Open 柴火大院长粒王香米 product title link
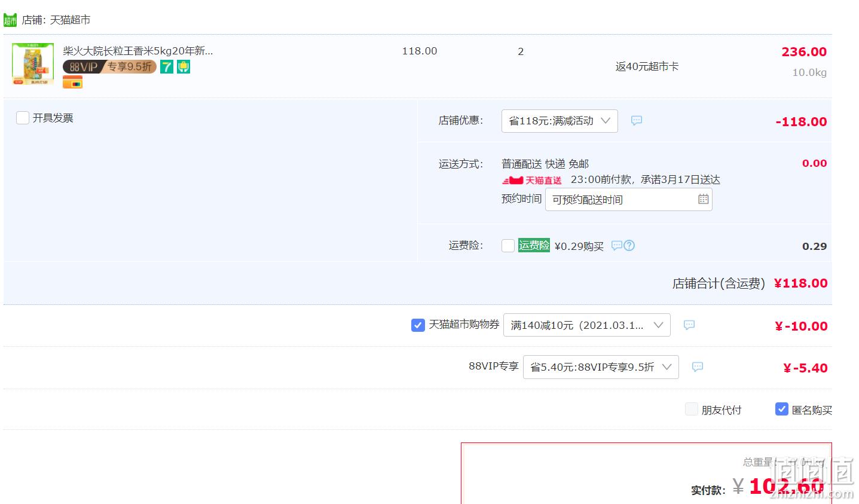This screenshot has width=859, height=504. tap(138, 51)
